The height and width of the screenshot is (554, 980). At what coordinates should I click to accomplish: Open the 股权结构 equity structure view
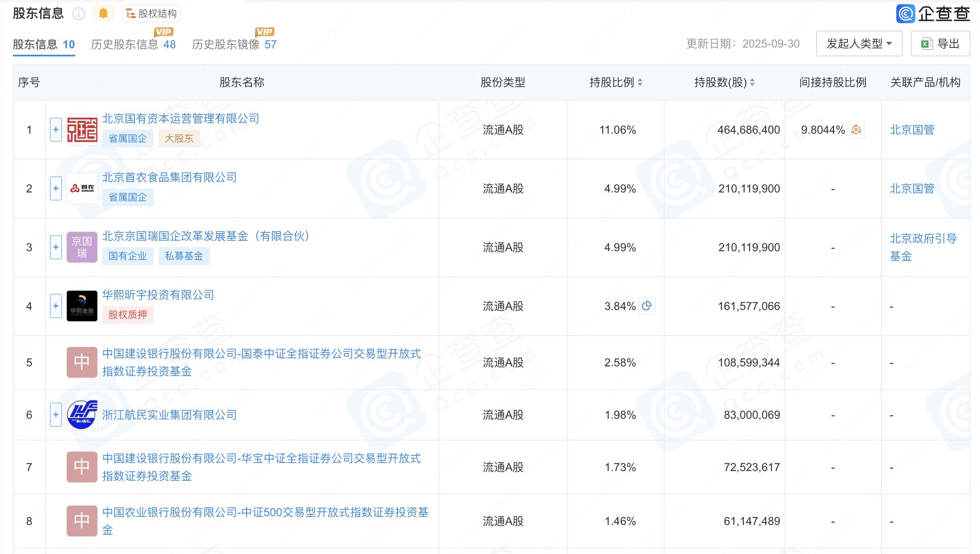click(152, 14)
